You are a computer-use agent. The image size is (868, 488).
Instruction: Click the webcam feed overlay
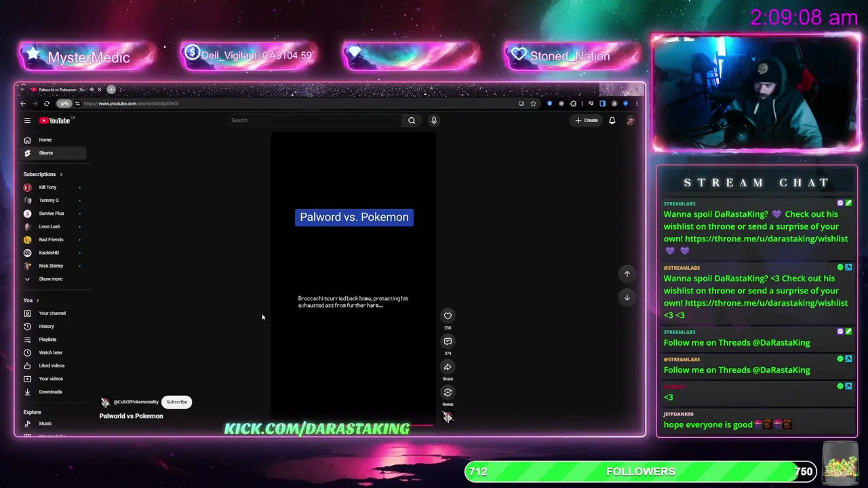756,93
